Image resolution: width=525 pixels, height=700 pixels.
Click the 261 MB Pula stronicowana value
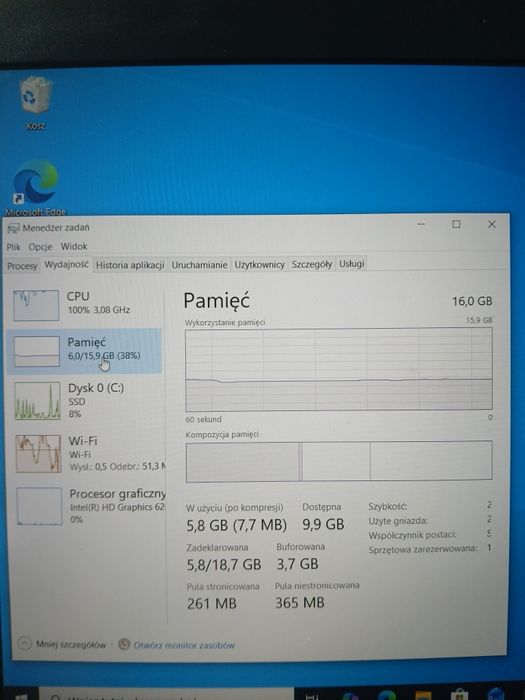pyautogui.click(x=212, y=604)
